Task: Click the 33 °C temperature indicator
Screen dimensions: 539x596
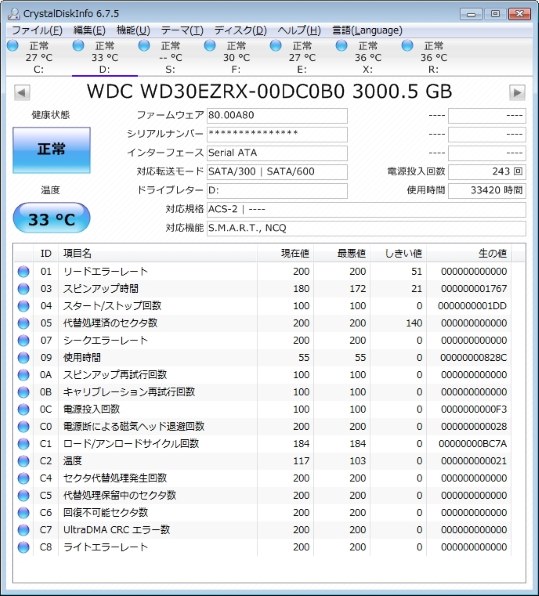Action: 52,218
